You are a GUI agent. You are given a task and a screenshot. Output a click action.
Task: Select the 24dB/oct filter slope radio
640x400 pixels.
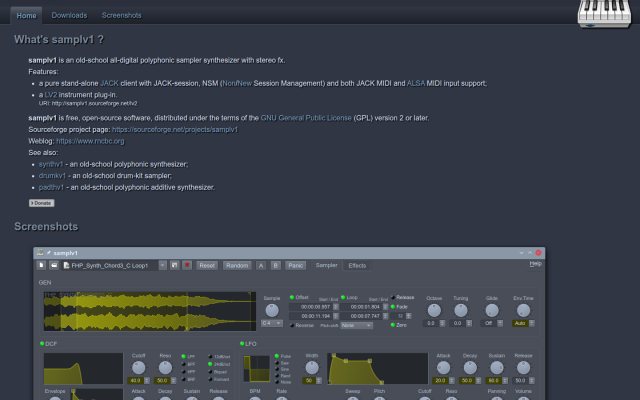(219, 364)
